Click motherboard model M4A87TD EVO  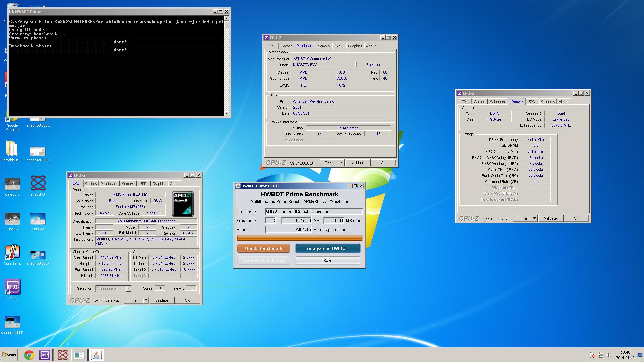[x=323, y=65]
